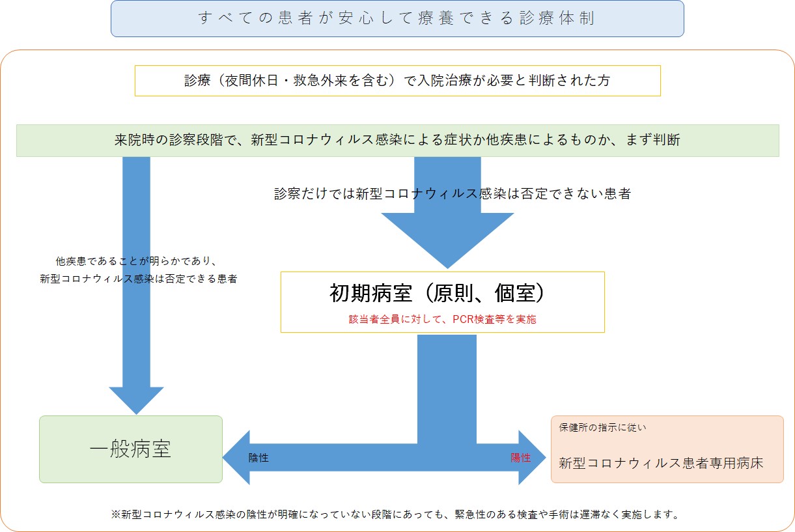The height and width of the screenshot is (532, 795).
Task: Click the red '陽性' label on the right arrow
Action: tap(521, 458)
